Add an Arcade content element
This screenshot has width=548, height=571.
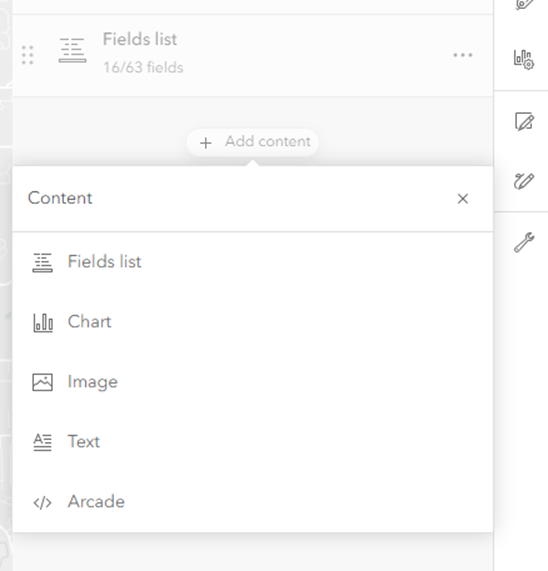coord(253,502)
